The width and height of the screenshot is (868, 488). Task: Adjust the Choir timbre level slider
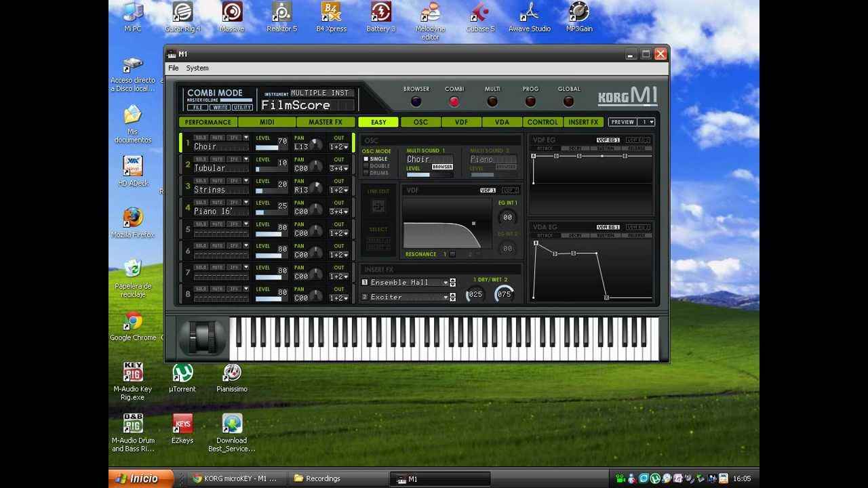[271, 148]
